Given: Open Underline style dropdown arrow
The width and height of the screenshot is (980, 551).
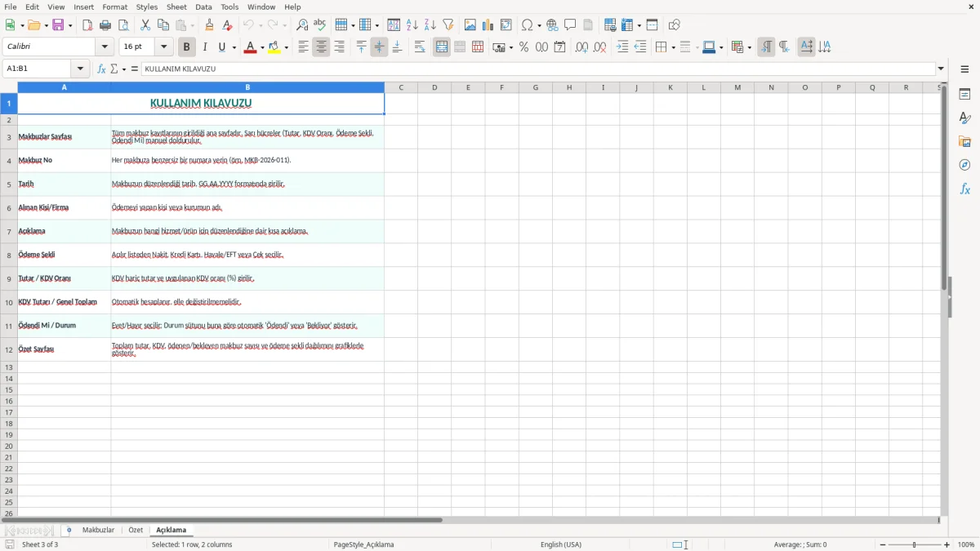Looking at the screenshot, I should (x=234, y=47).
